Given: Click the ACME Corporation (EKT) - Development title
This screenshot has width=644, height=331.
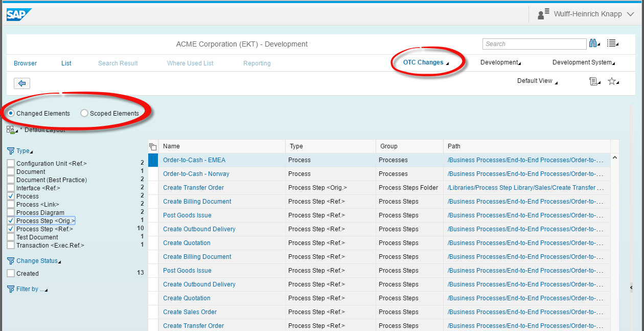Looking at the screenshot, I should click(x=242, y=44).
